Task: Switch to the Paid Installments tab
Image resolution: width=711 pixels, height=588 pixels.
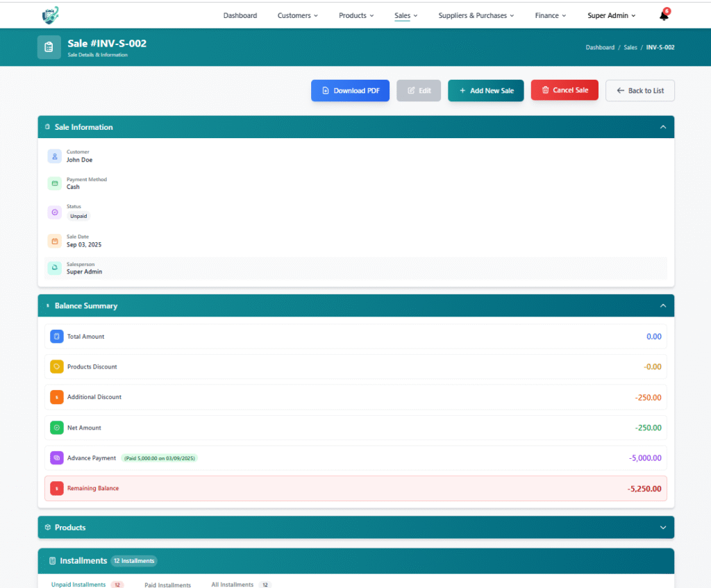Action: tap(167, 585)
